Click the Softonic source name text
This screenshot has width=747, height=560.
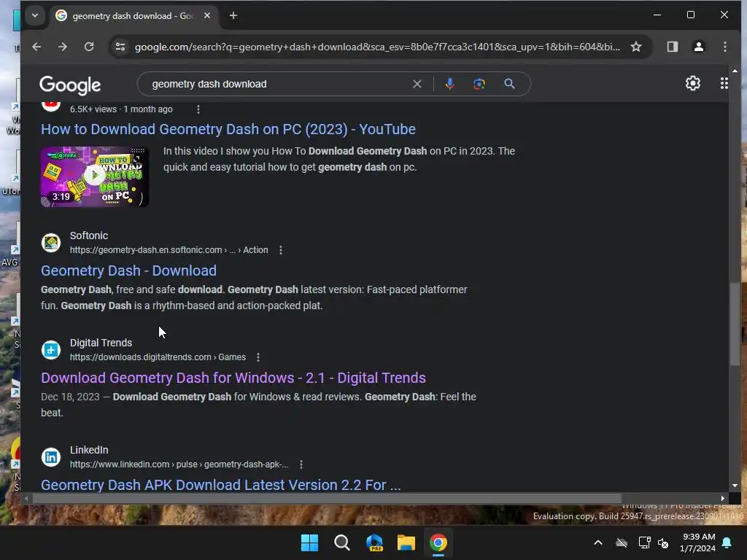pyautogui.click(x=89, y=236)
